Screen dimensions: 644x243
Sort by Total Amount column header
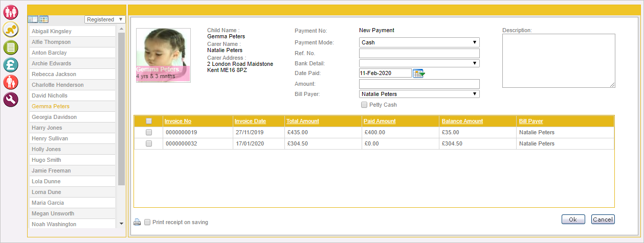click(x=303, y=121)
